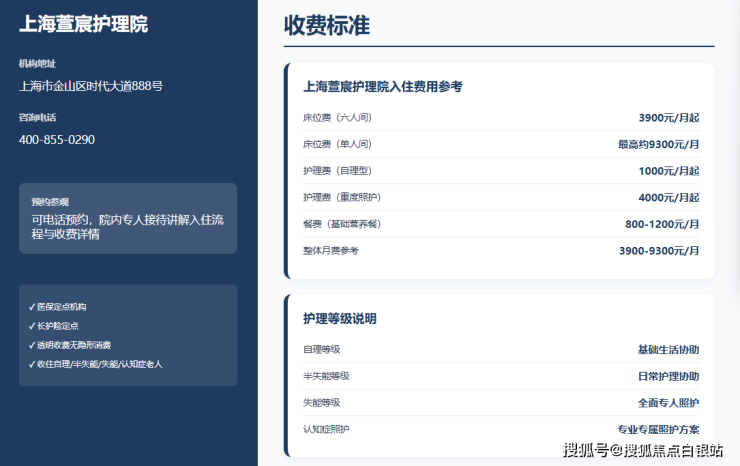Click the 800-1200元/月 value
This screenshot has height=466, width=740.
point(662,224)
